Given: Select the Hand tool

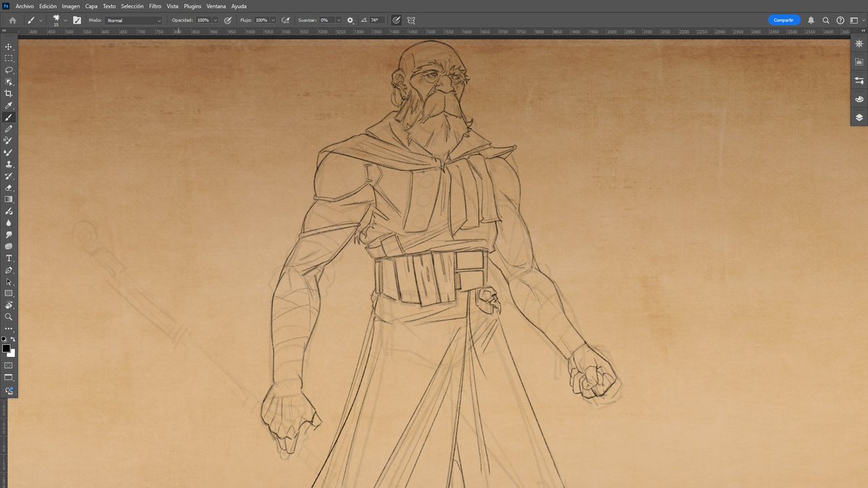Looking at the screenshot, I should point(9,305).
